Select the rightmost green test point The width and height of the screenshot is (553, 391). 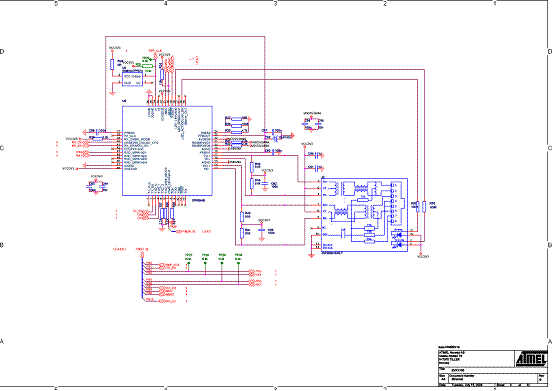point(238,262)
